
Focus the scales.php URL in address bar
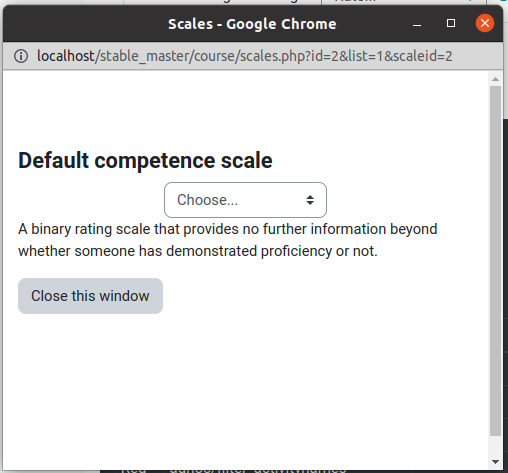245,56
